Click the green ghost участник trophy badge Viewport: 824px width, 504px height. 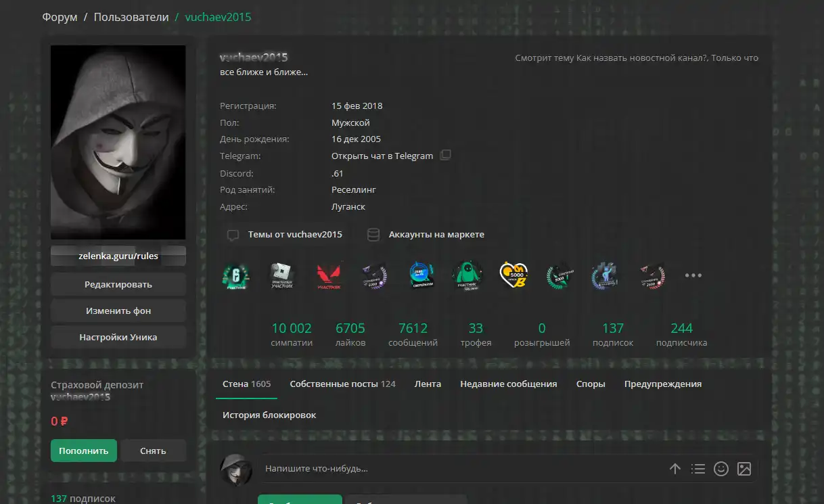click(467, 275)
